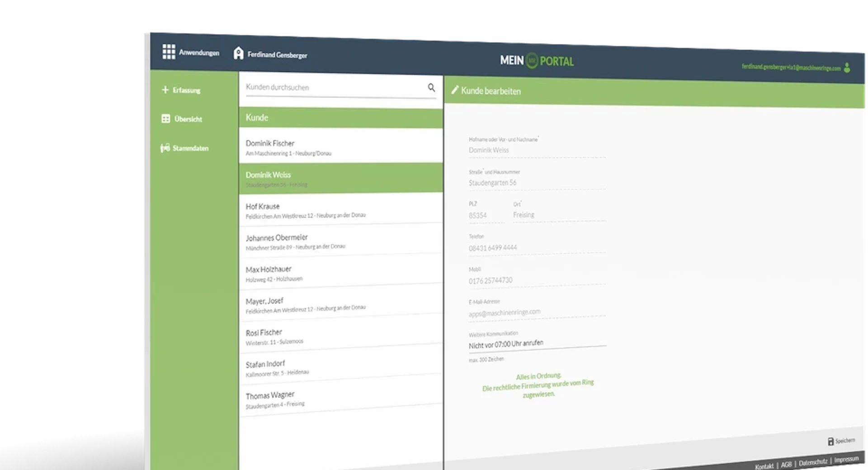
Task: Click the E-Mail field apps@maschinenringe.com
Action: pos(537,312)
